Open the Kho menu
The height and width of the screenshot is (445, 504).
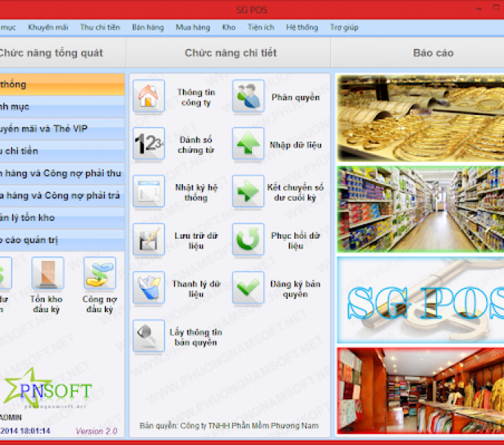pos(228,27)
